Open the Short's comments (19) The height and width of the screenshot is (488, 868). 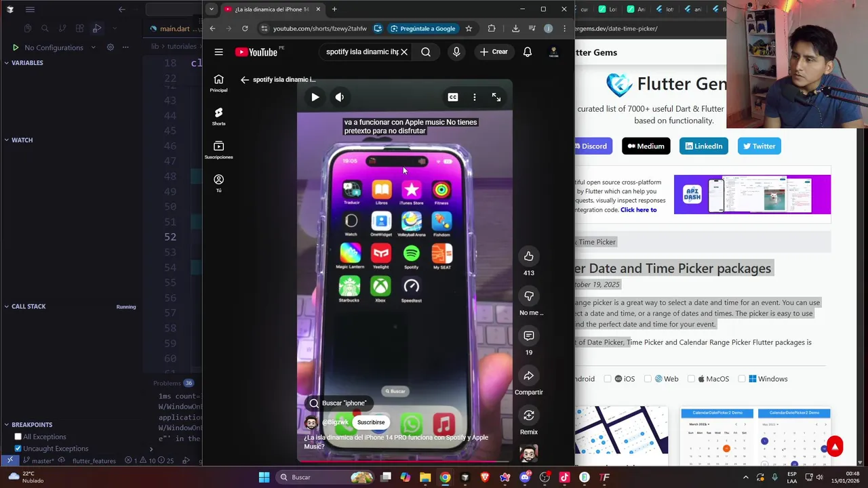point(529,335)
